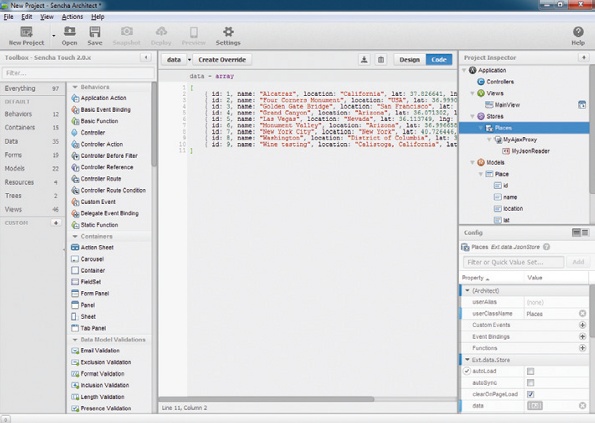Switch to Code view

pyautogui.click(x=439, y=60)
